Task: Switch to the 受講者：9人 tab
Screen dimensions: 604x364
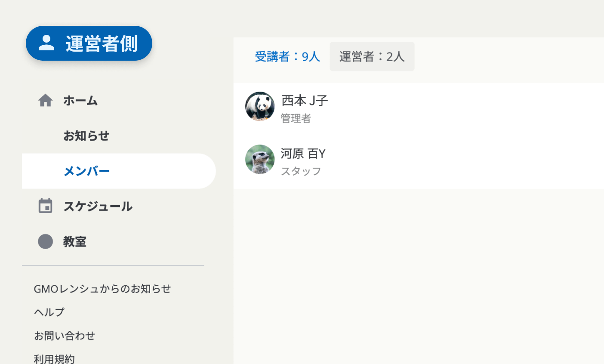Action: point(287,56)
